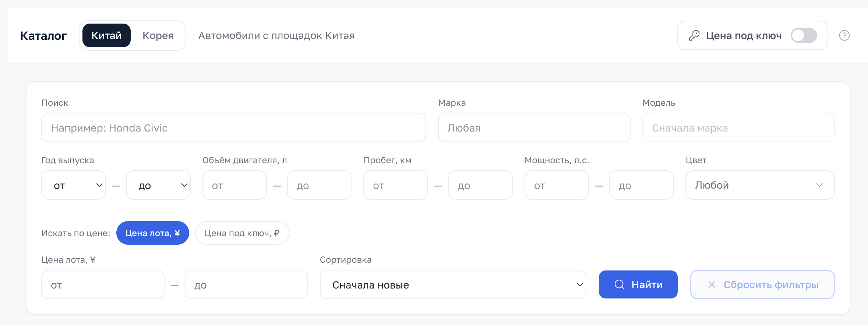The image size is (868, 325).
Task: Click the Цена лота до input field
Action: click(x=246, y=284)
